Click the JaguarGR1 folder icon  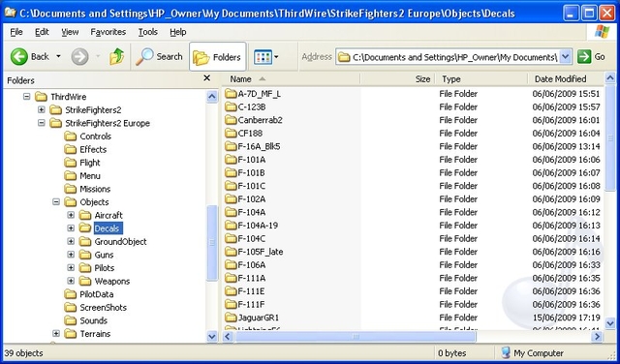click(x=231, y=318)
